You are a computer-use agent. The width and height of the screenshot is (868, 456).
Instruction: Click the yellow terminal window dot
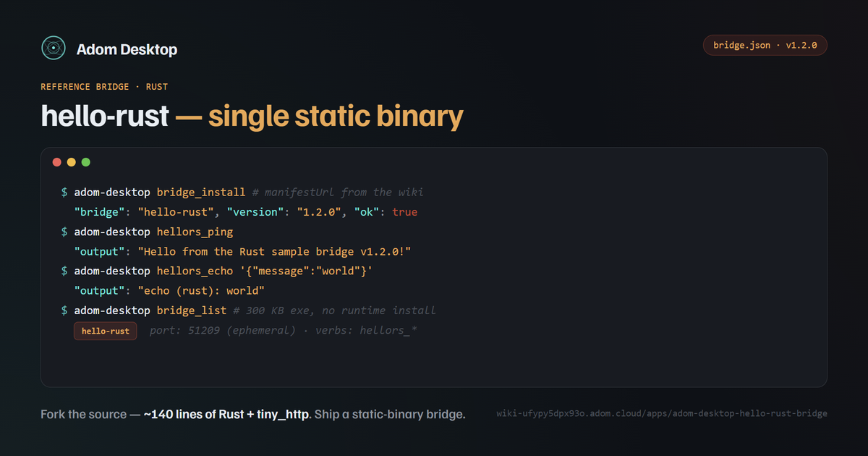[x=72, y=162]
